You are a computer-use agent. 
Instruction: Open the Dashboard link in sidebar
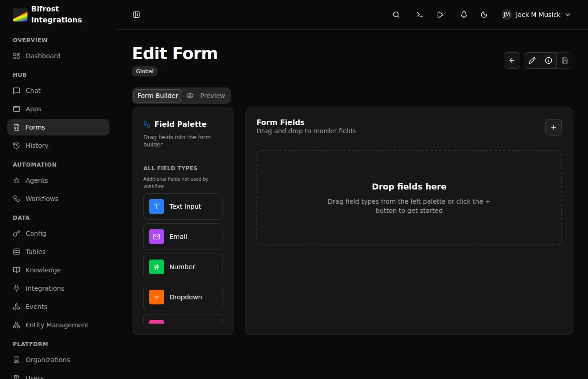43,55
